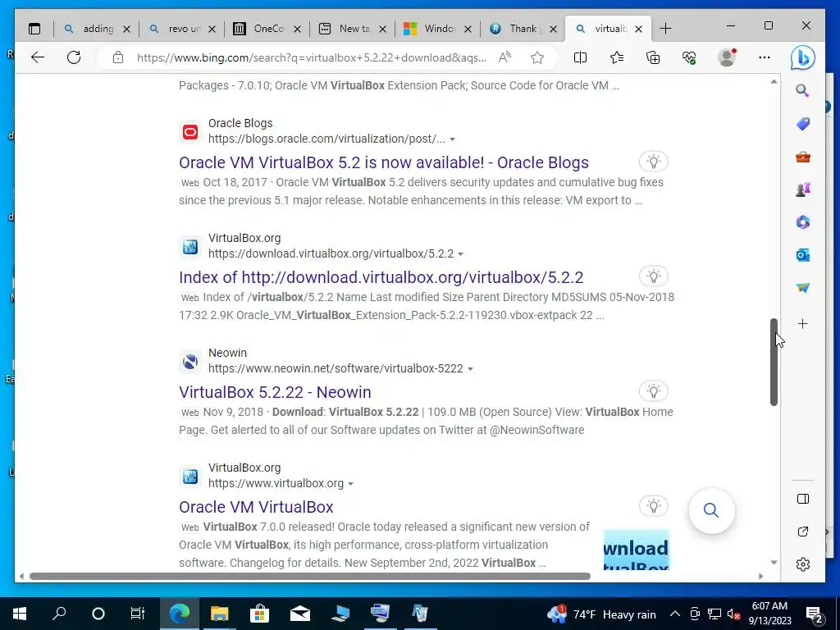Image resolution: width=840 pixels, height=630 pixels.
Task: Open sidebar Drop paper plane icon
Action: [802, 288]
